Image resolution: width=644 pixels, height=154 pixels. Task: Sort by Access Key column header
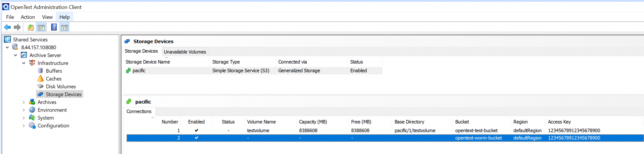click(594, 122)
